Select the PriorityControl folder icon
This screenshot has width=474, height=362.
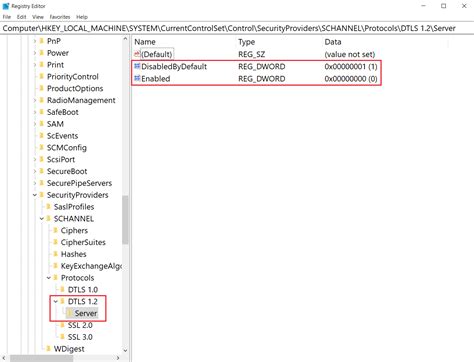pyautogui.click(x=42, y=76)
